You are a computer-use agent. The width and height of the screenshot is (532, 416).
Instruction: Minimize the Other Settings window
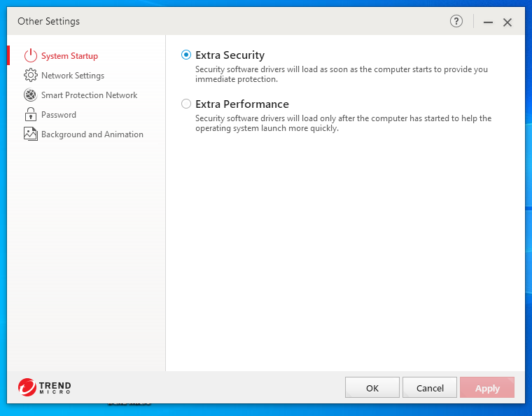click(488, 22)
